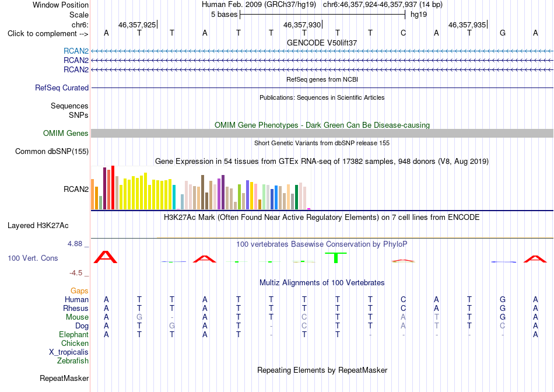Click the 'chr6:' ruler label
The height and width of the screenshot is (392, 554).
(80, 24)
